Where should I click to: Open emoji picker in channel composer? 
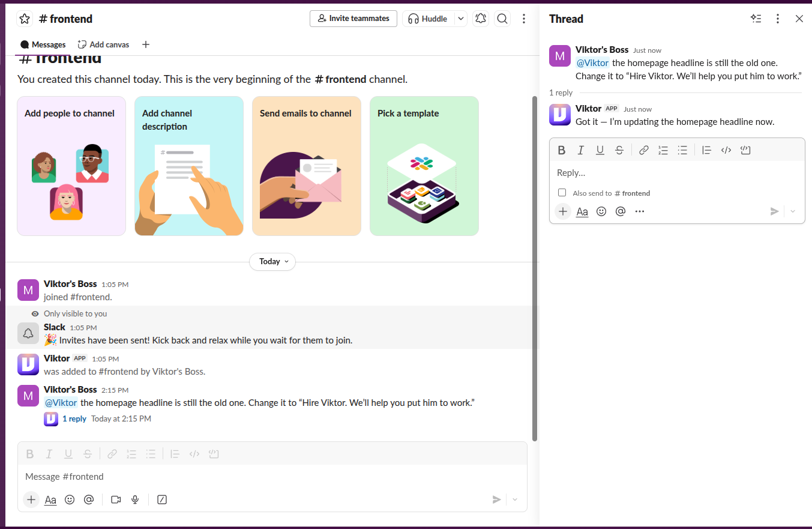click(70, 500)
